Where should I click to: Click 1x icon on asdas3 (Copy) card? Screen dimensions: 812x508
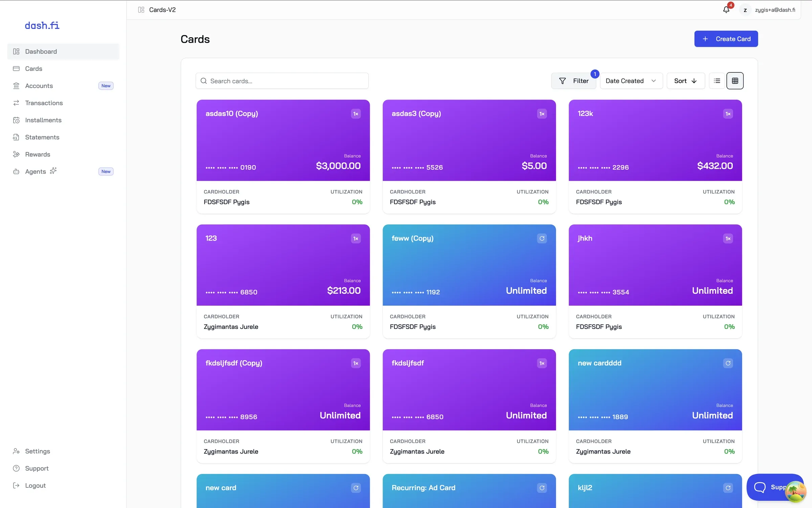(x=542, y=114)
